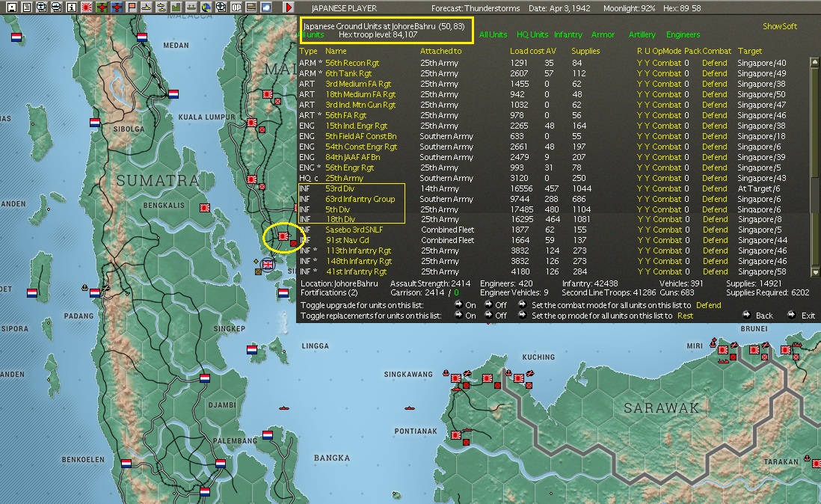Image resolution: width=821 pixels, height=504 pixels.
Task: Select the Dutch flag base near Sibolga
Action: [x=95, y=123]
